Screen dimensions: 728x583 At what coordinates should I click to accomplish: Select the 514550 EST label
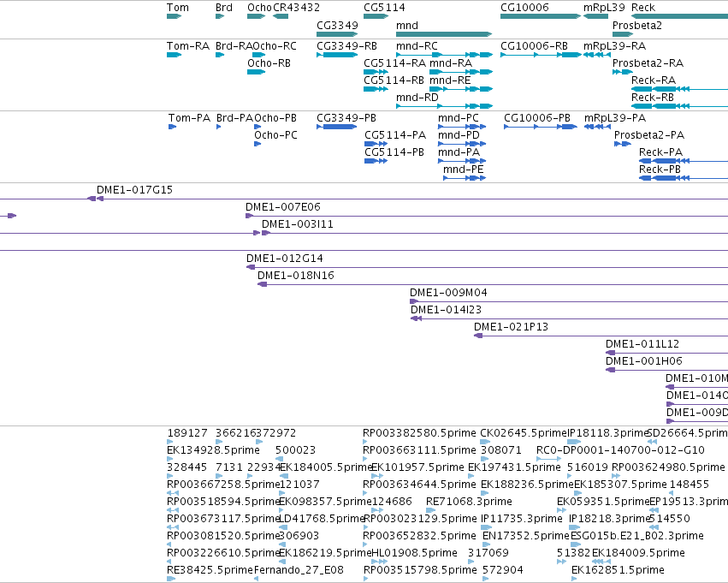(x=669, y=520)
